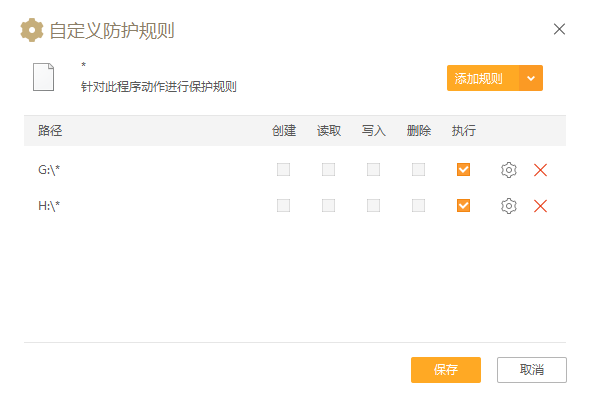Save rules with the 保存 button
591x396 pixels.
tap(446, 370)
